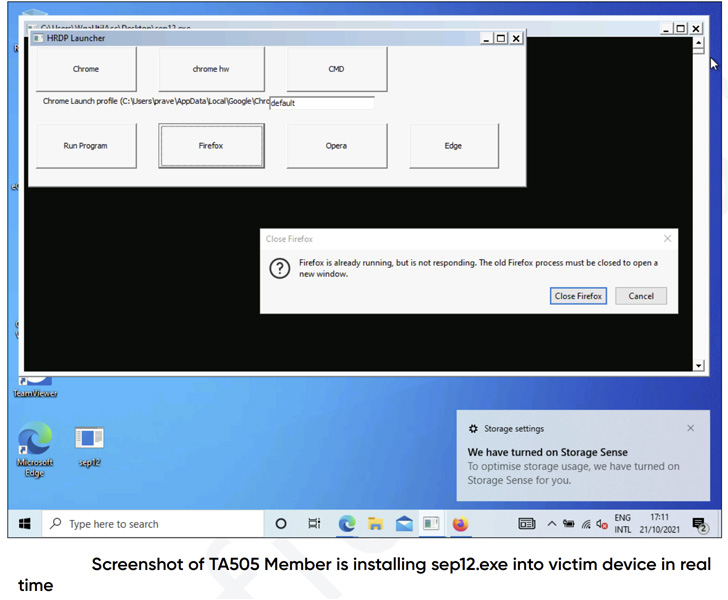Screen dimensions: 728x600
Task: Open Task View in the taskbar
Action: click(314, 524)
